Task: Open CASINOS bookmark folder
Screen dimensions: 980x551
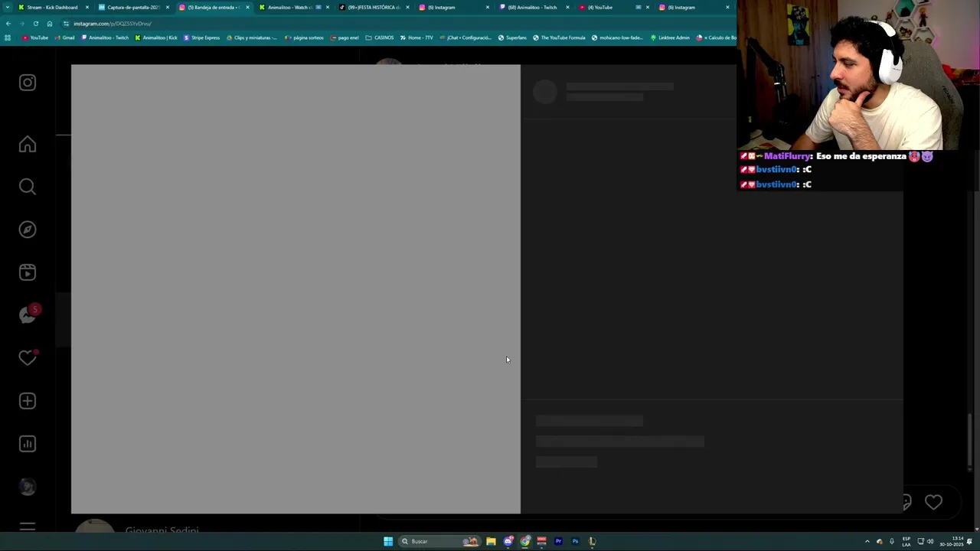Action: coord(380,37)
